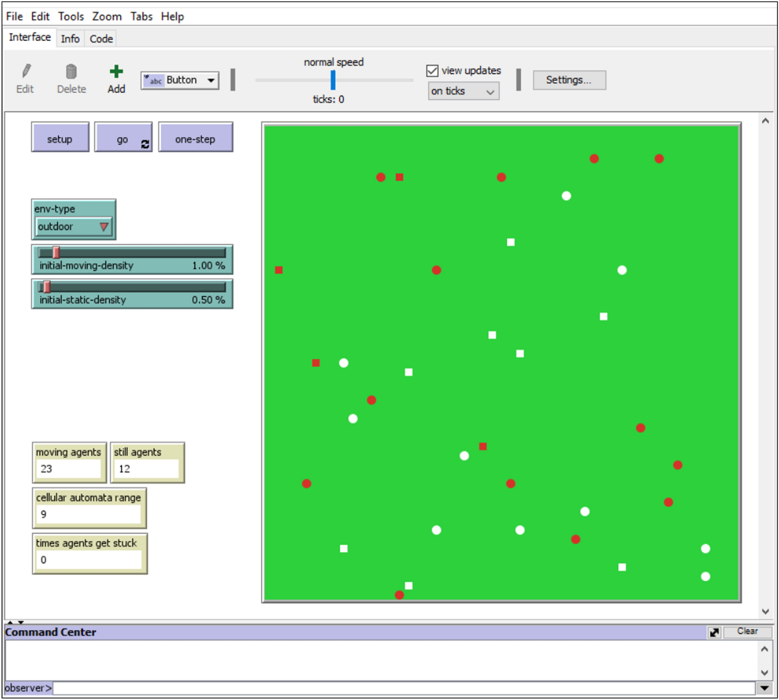Click the forever loop icon on go button
Screen dimensions: 779x700
pos(145,144)
